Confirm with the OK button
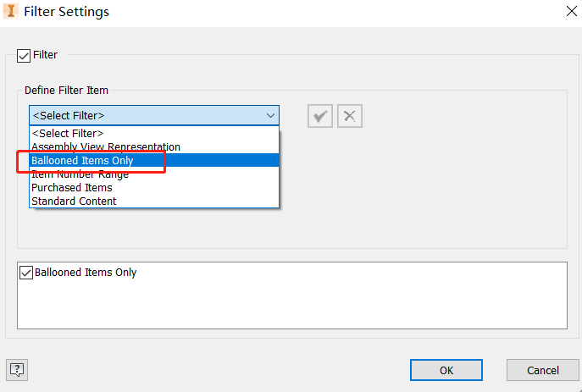Image resolution: width=582 pixels, height=392 pixels. 446,370
